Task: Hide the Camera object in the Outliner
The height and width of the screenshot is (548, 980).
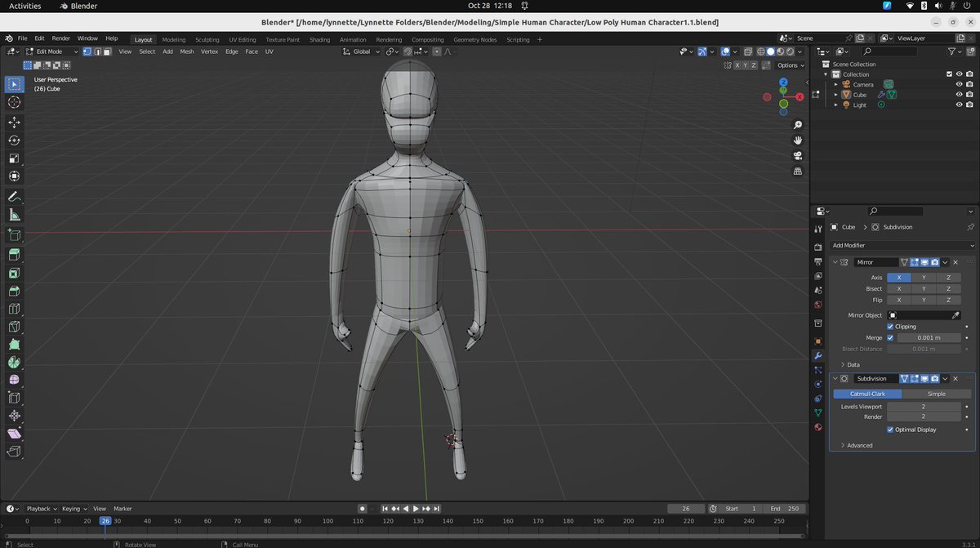Action: click(960, 84)
